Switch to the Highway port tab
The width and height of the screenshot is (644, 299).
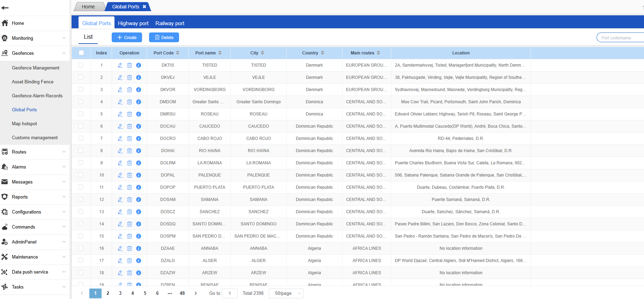pyautogui.click(x=133, y=23)
